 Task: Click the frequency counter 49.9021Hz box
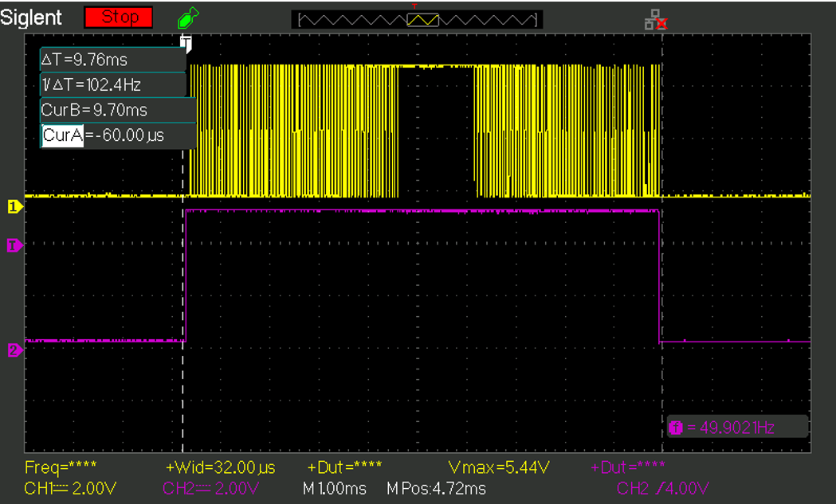(x=738, y=428)
